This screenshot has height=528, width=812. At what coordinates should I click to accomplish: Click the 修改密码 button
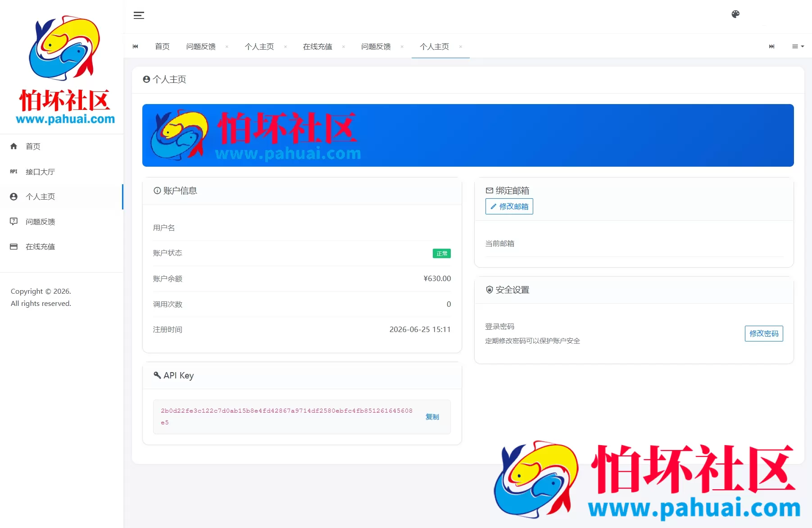pos(764,333)
